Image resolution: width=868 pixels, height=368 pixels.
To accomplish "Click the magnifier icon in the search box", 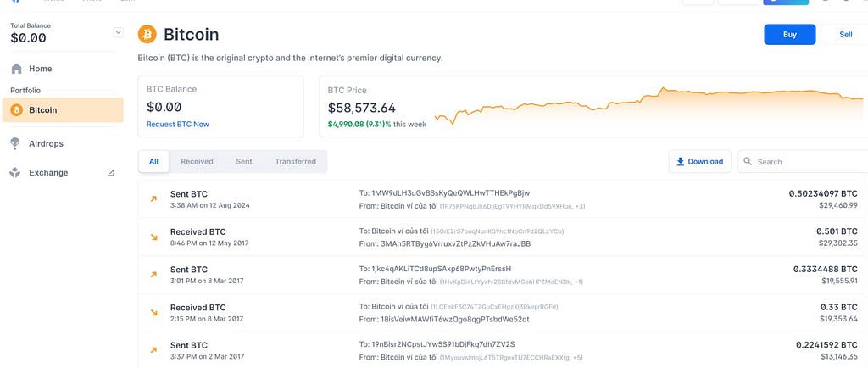I will [748, 161].
